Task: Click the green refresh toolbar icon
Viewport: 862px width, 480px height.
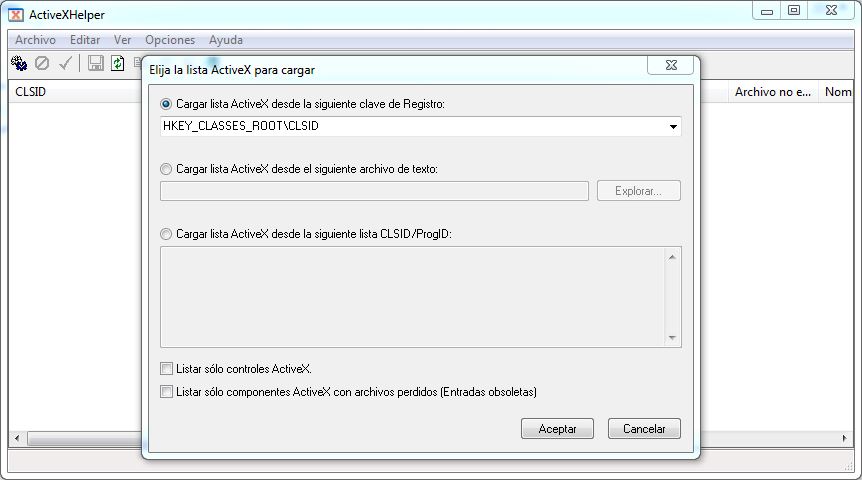Action: (x=118, y=63)
